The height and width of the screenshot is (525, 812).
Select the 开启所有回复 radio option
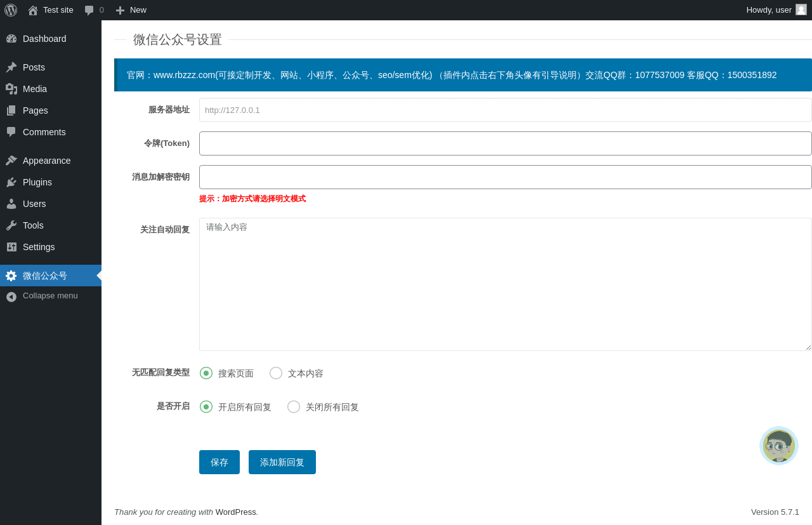click(206, 407)
